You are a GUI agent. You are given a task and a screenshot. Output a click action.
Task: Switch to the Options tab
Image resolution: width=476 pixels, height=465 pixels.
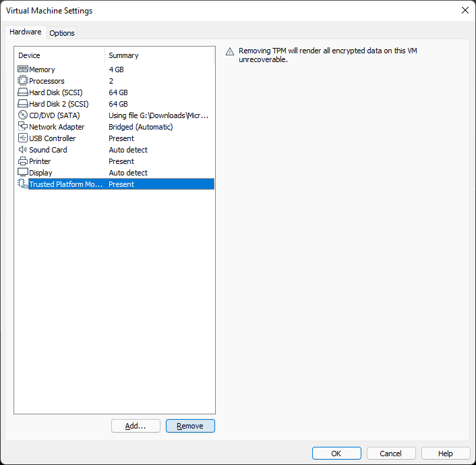tap(62, 33)
